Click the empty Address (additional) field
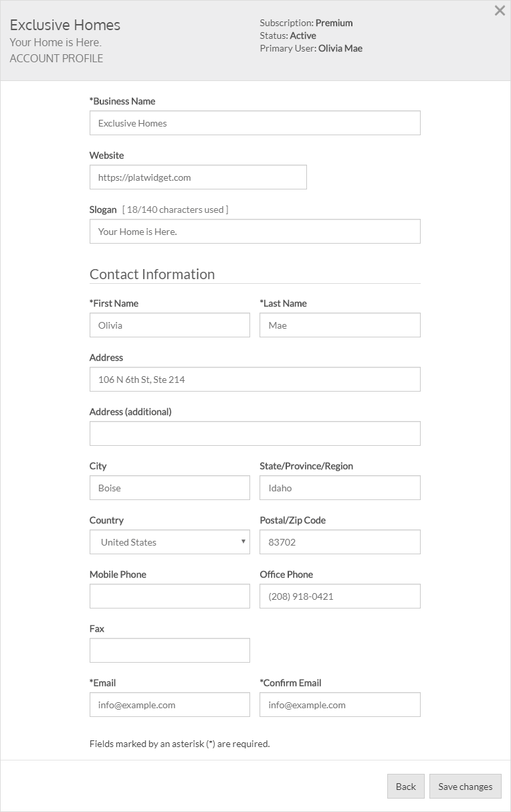Screen dimensions: 511x812 pyautogui.click(x=255, y=434)
